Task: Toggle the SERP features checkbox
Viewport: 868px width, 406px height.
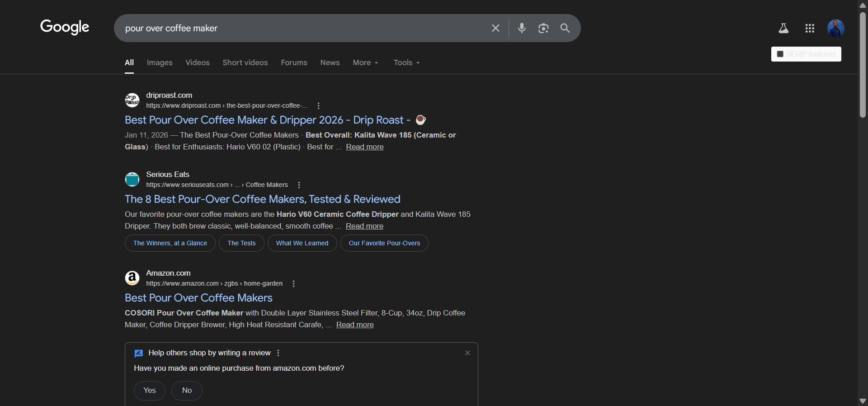Action: pyautogui.click(x=780, y=54)
